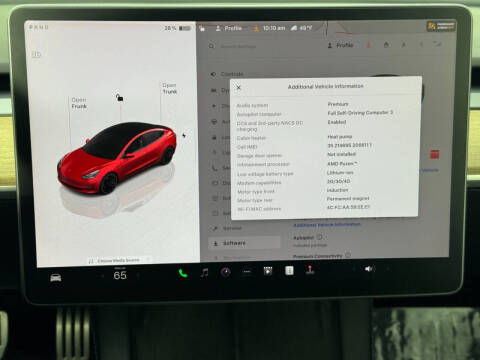Tap the Wi-Fi MAC address value
480x360 pixels.
[348, 207]
